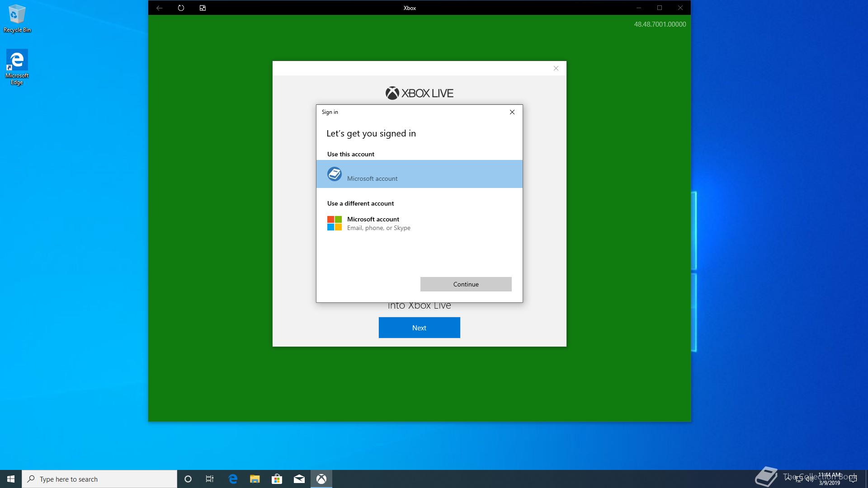The image size is (868, 488).
Task: Open Task View on the taskbar
Action: tap(210, 479)
